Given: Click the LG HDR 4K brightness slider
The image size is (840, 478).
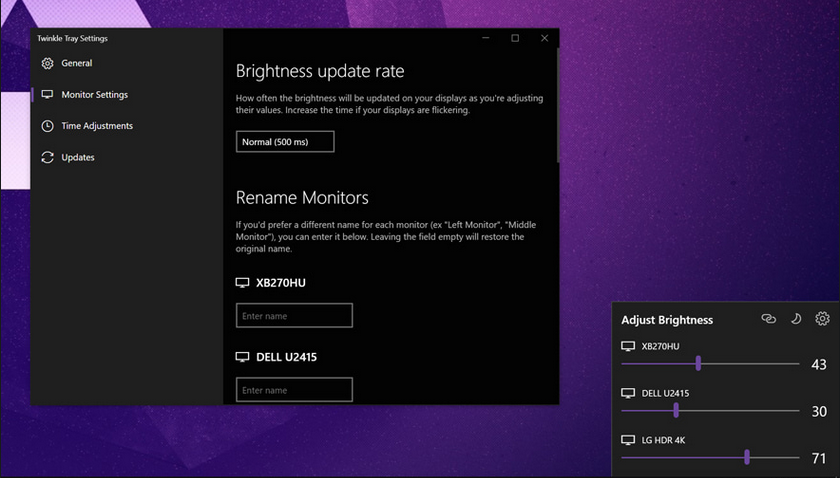Looking at the screenshot, I should click(x=710, y=458).
